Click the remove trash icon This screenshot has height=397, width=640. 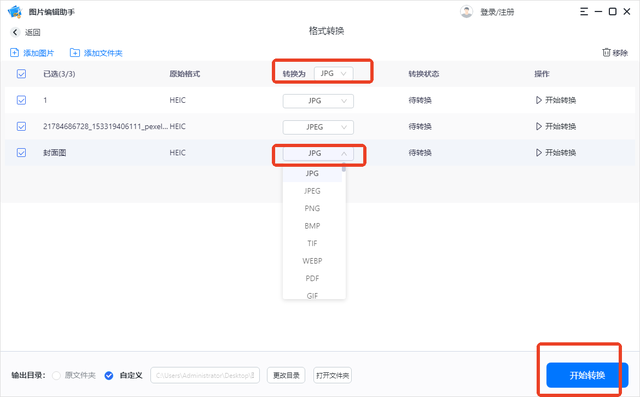(606, 52)
